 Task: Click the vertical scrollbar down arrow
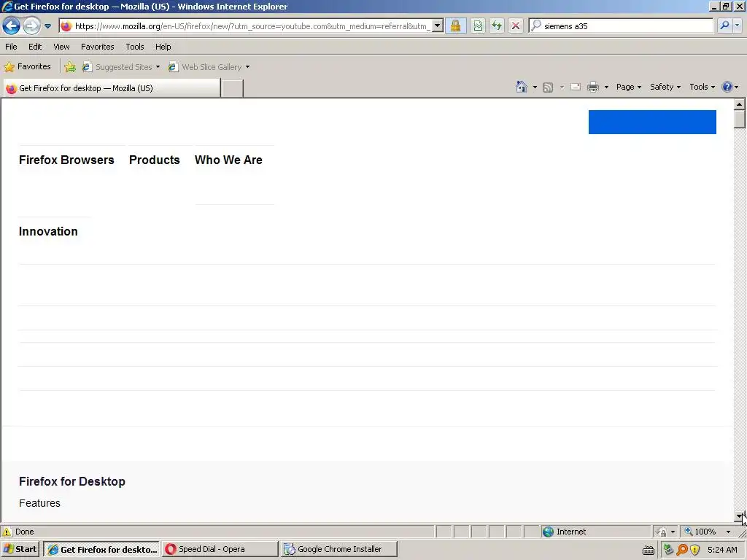click(x=739, y=516)
